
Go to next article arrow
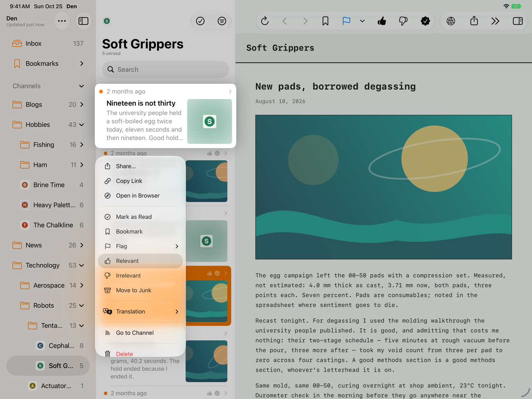pyautogui.click(x=305, y=21)
